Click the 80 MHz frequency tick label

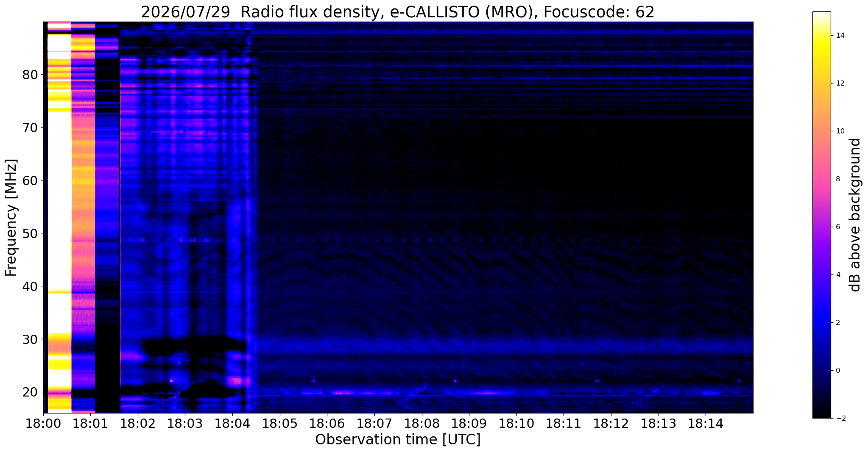30,75
